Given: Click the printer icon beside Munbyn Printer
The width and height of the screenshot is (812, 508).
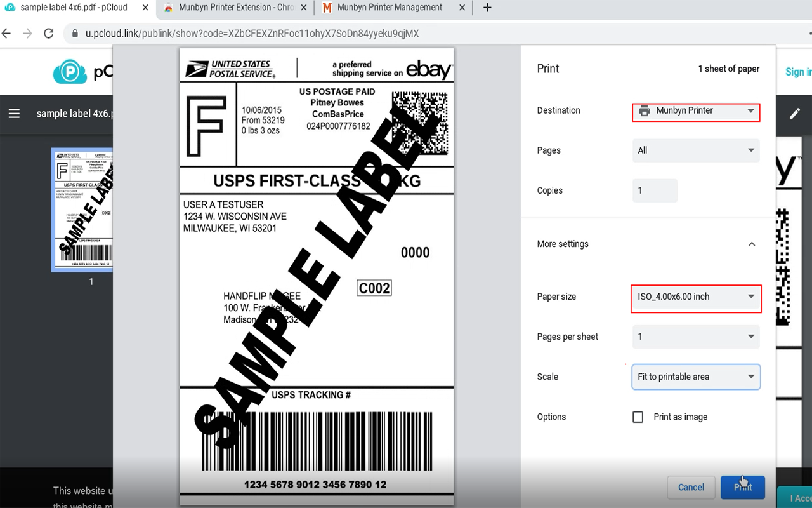Looking at the screenshot, I should point(645,110).
